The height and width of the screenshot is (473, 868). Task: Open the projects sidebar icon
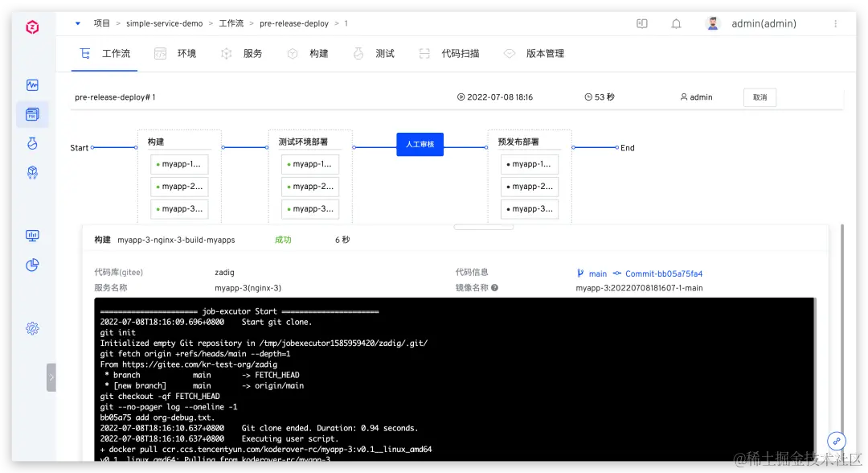(x=32, y=114)
